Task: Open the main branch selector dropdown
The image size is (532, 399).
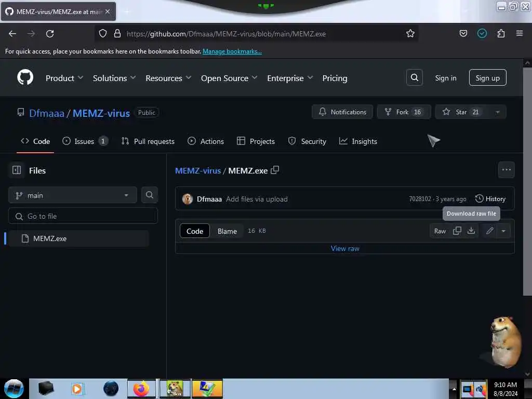Action: pyautogui.click(x=72, y=195)
